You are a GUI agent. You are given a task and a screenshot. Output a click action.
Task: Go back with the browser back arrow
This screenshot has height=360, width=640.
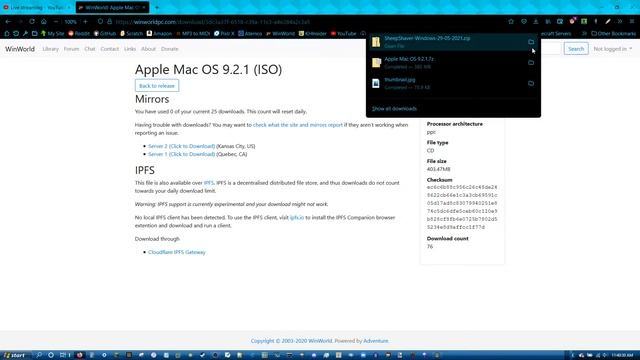(x=8, y=22)
